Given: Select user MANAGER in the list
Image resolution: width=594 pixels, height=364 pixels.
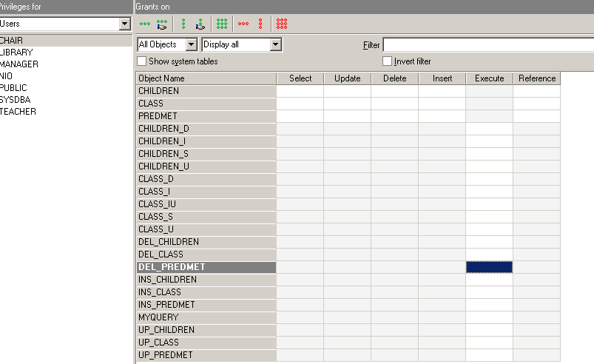Looking at the screenshot, I should coord(66,64).
